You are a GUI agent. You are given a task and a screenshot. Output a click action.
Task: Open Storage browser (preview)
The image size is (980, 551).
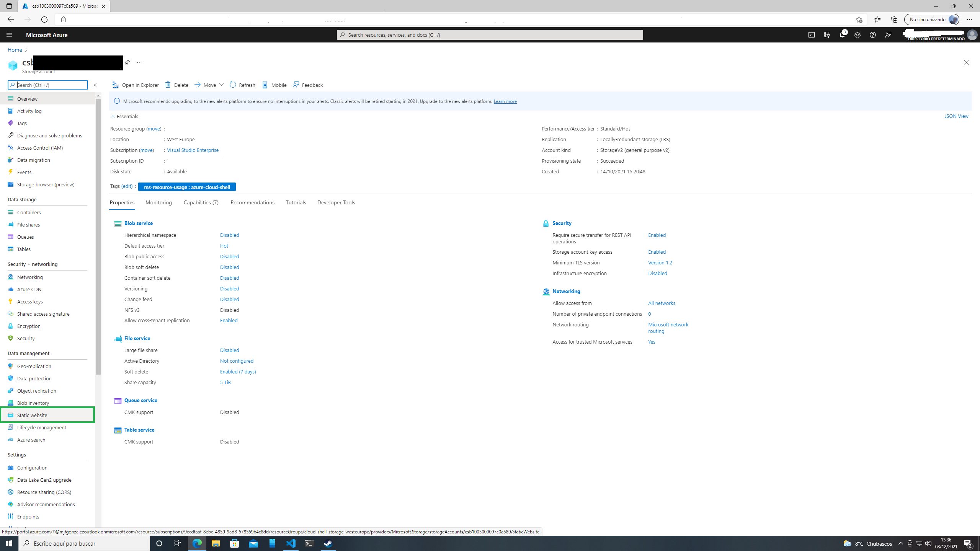(47, 184)
